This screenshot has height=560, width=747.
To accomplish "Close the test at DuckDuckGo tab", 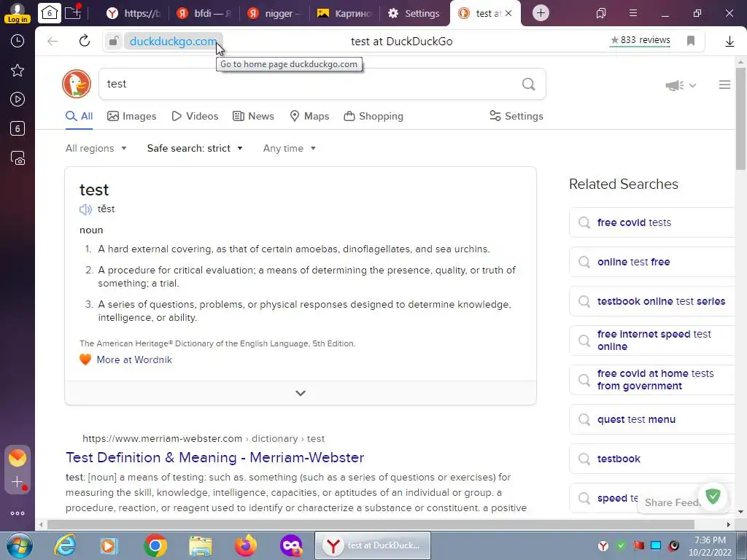I will [x=508, y=13].
